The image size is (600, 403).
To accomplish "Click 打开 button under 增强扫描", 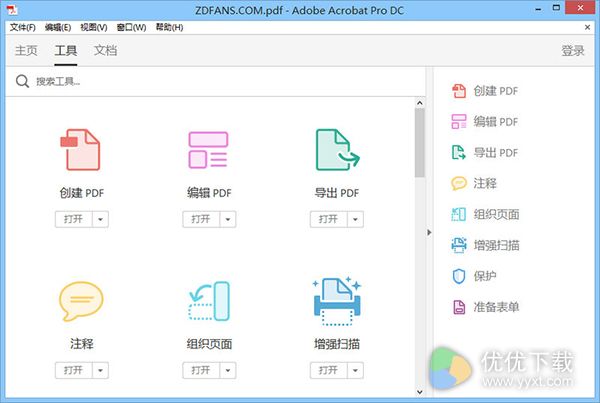I will (328, 370).
